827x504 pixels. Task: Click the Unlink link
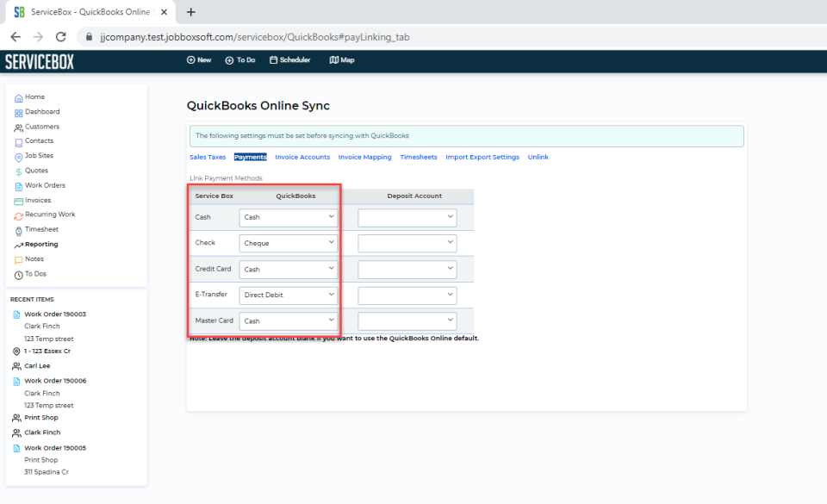click(538, 157)
